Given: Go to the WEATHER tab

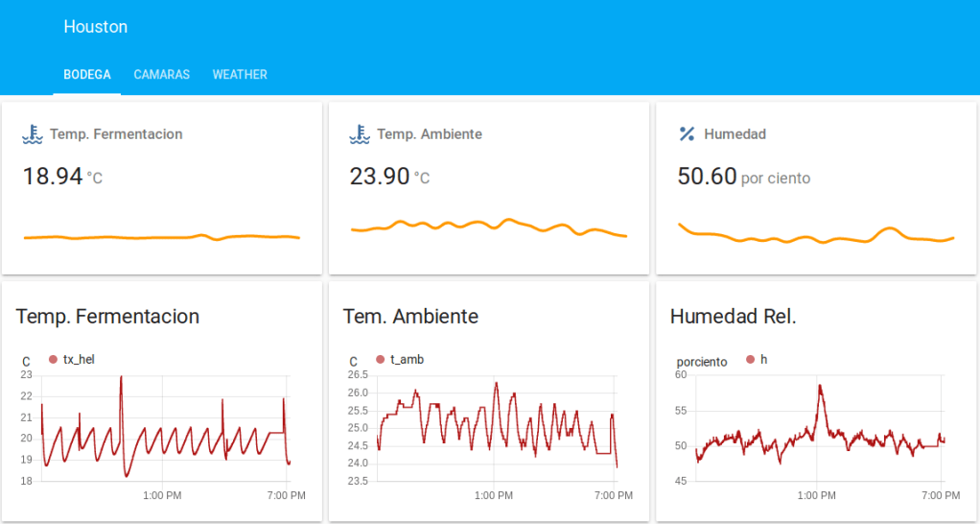Looking at the screenshot, I should pyautogui.click(x=240, y=75).
